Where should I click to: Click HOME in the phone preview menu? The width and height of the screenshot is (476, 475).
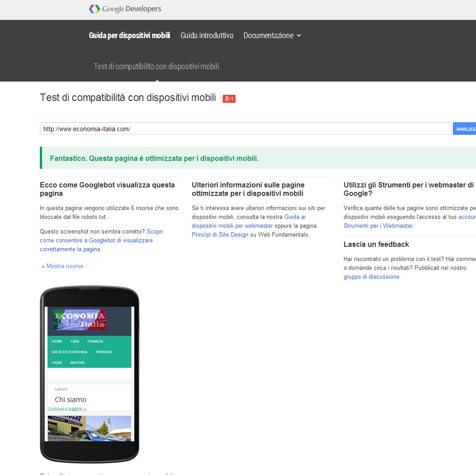[57, 341]
